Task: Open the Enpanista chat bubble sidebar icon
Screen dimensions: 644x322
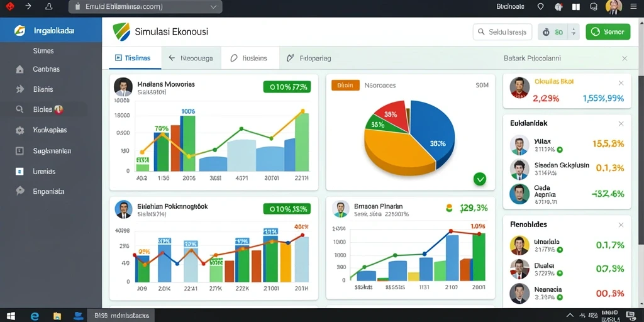Action: [x=19, y=191]
